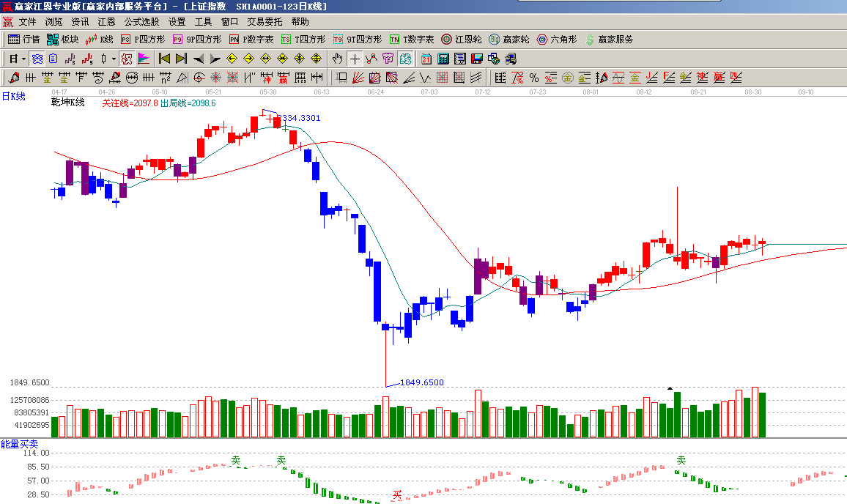The image size is (847, 504).
Task: Click the percent (%) line tool
Action: click(534, 78)
